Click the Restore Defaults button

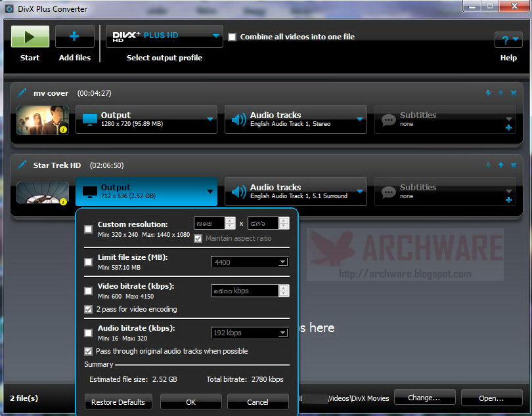118,402
